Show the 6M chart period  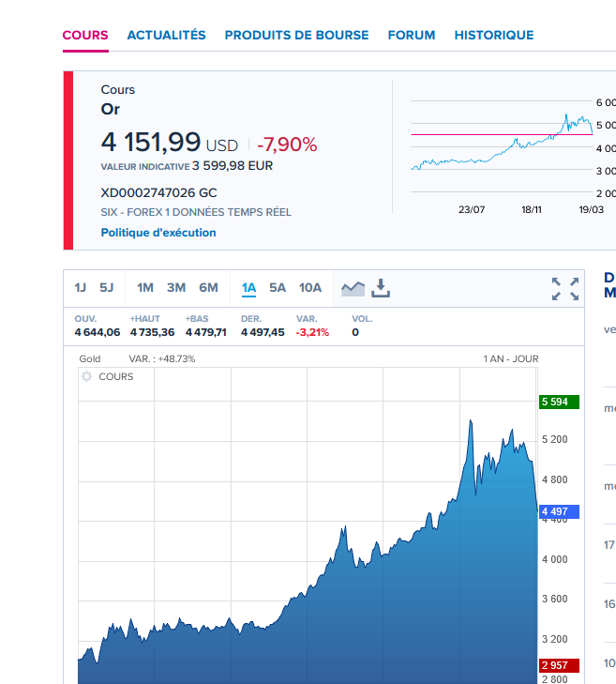[x=208, y=288]
